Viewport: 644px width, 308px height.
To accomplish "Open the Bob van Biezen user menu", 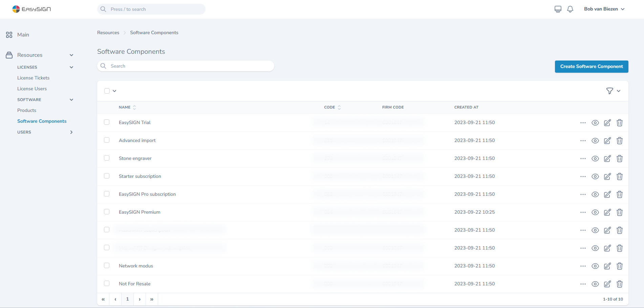I will point(604,9).
